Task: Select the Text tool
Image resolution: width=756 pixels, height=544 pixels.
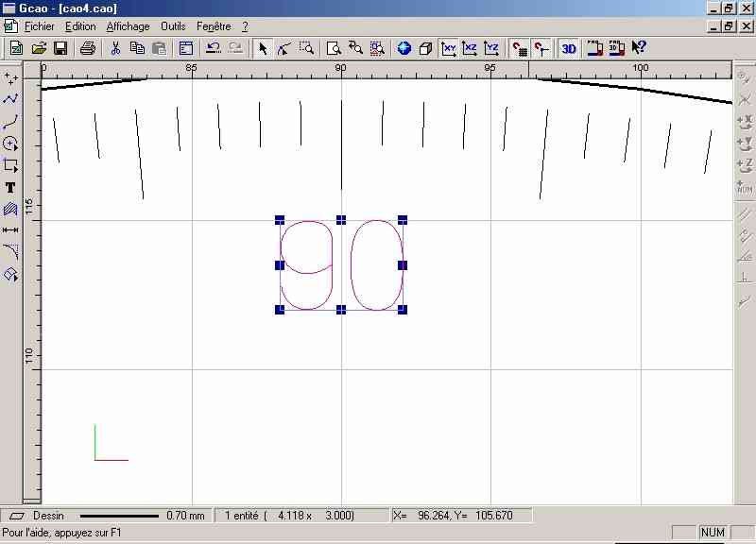Action: click(10, 187)
